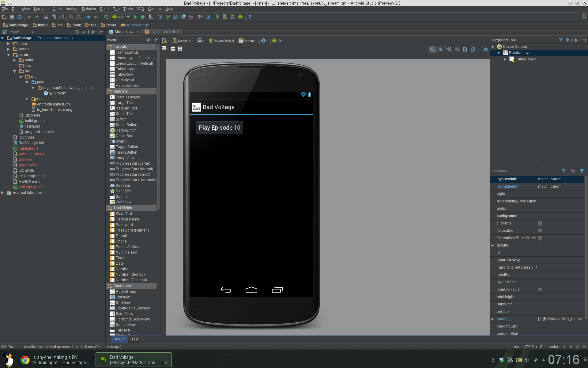Open the AVD Manager icon

(225, 17)
